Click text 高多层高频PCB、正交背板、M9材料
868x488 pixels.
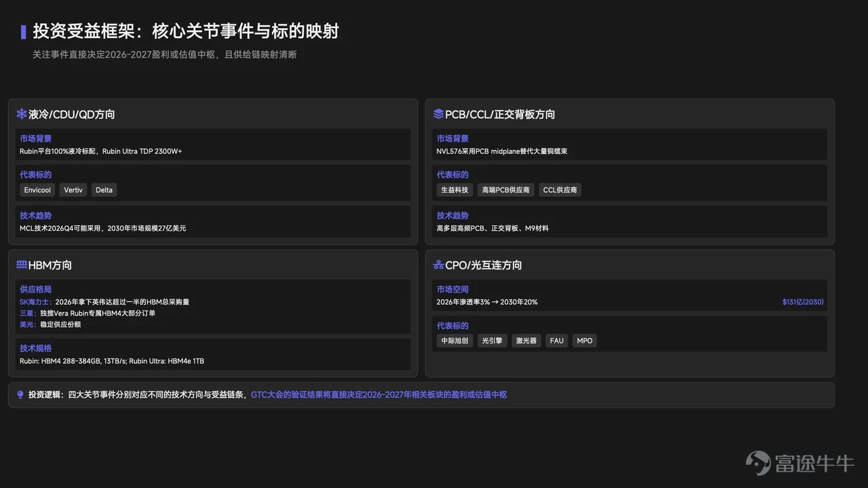[493, 229]
